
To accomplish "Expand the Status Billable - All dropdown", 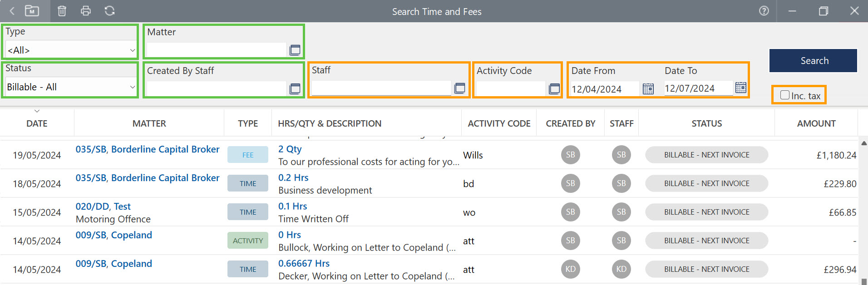I will (132, 87).
